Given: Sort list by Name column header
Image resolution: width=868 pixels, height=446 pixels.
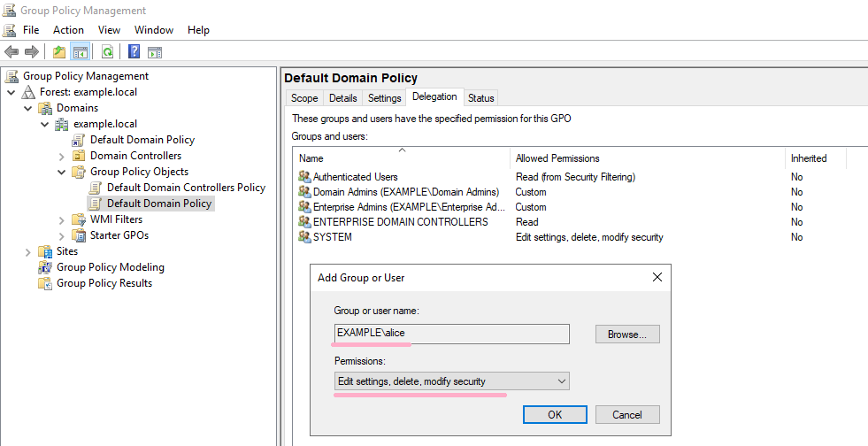Looking at the screenshot, I should click(x=402, y=158).
